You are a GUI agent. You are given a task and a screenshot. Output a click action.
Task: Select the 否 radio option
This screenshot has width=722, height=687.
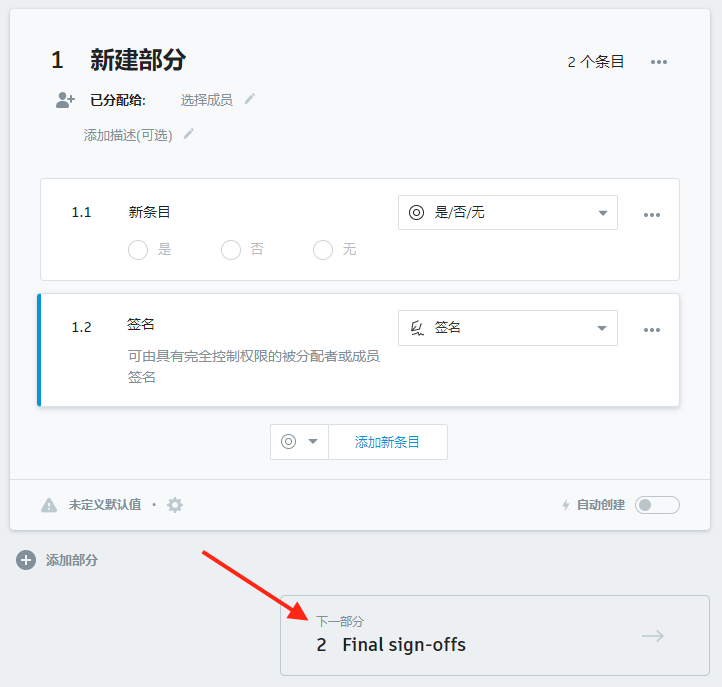pos(231,250)
